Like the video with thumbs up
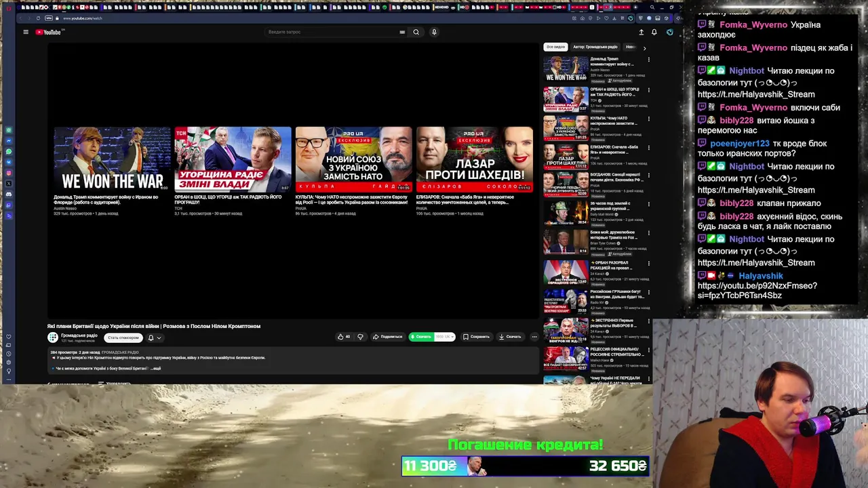The height and width of the screenshot is (488, 868). (344, 337)
